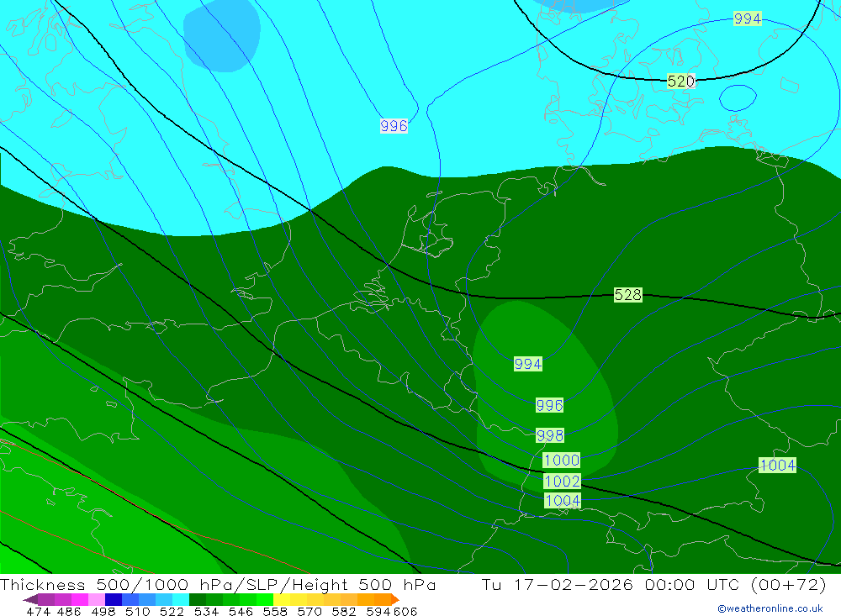The height and width of the screenshot is (616, 841).
Task: Click the 996 label between 994 and 998
Action: click(549, 405)
